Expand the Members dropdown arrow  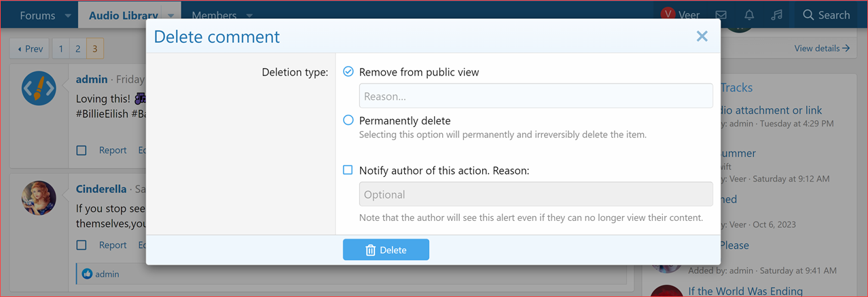(249, 16)
